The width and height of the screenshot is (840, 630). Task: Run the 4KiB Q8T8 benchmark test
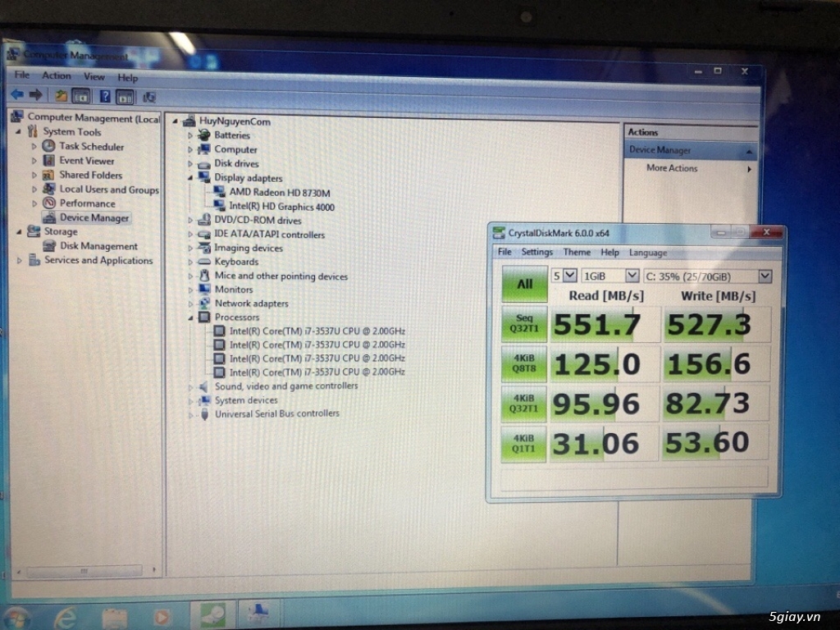[523, 364]
